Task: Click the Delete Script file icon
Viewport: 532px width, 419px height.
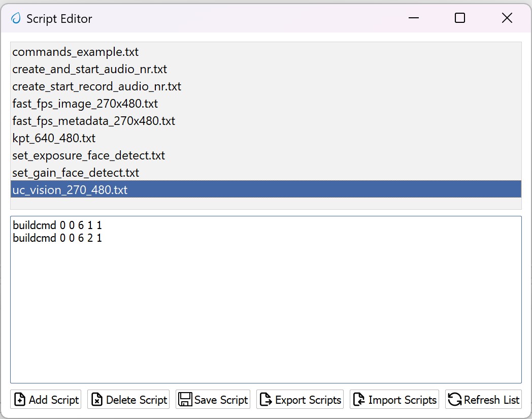Action: point(97,400)
